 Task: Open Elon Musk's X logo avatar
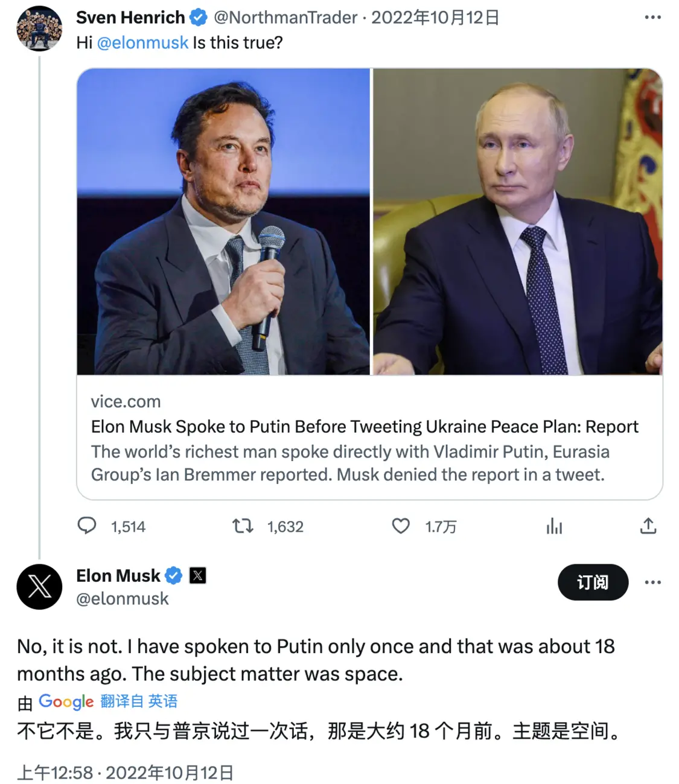pos(39,587)
